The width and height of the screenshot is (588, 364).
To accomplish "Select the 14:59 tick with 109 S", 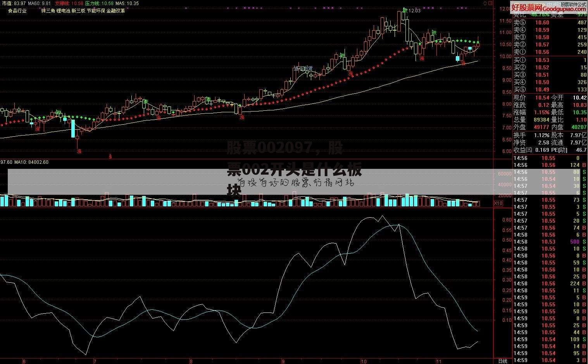I will click(550, 339).
